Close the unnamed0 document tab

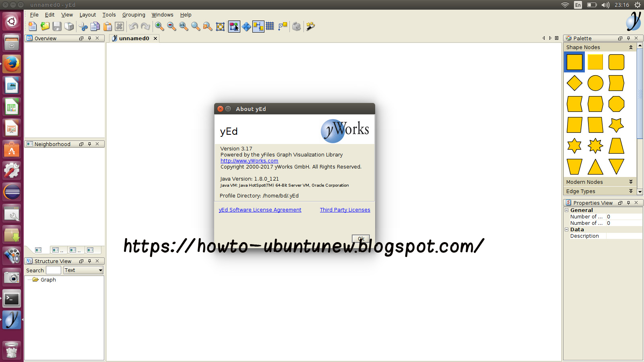[155, 38]
